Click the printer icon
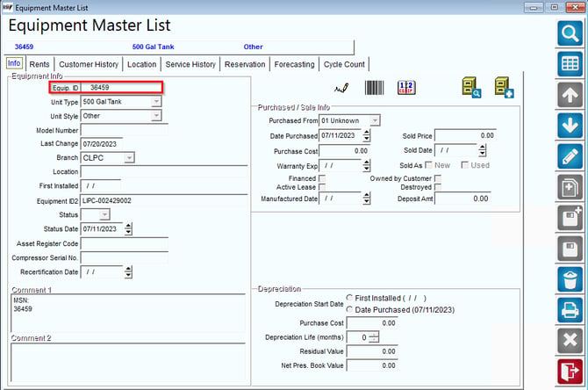 pyautogui.click(x=570, y=310)
